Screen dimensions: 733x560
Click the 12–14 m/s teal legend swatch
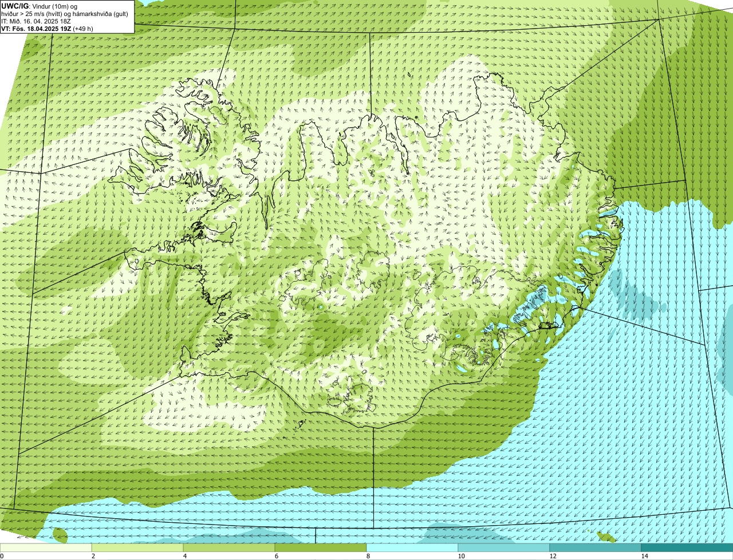click(x=596, y=547)
